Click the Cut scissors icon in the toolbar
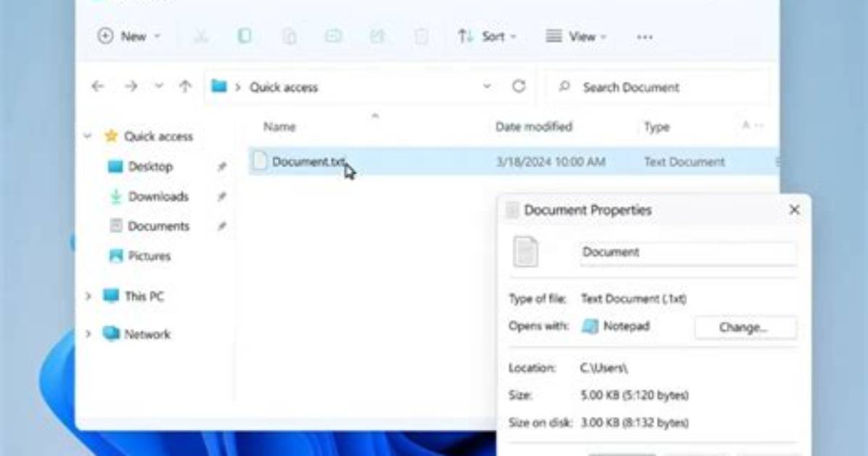The image size is (868, 456). tap(201, 37)
